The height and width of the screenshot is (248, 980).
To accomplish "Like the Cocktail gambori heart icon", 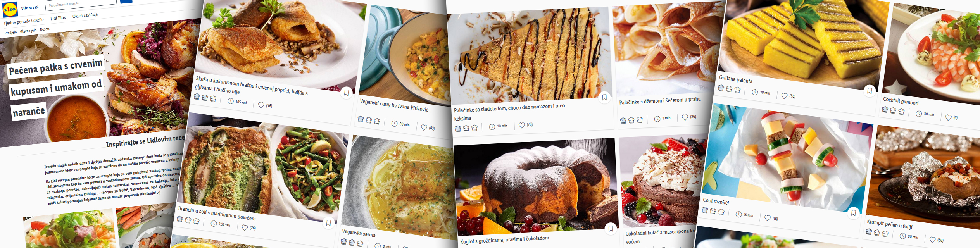I will click(949, 117).
